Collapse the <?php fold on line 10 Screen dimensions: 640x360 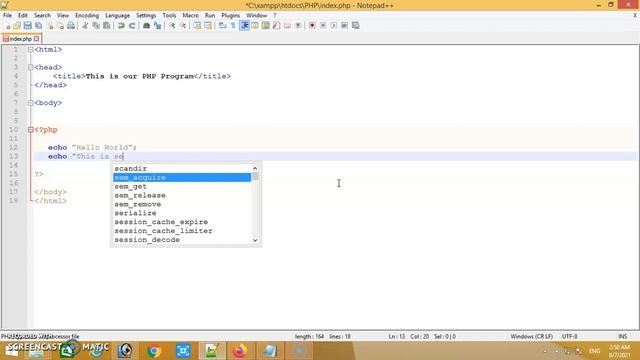31,130
